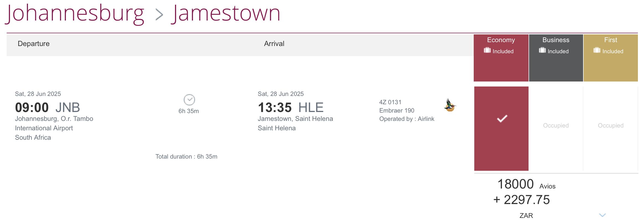Click the Economy baggage included icon

click(487, 50)
